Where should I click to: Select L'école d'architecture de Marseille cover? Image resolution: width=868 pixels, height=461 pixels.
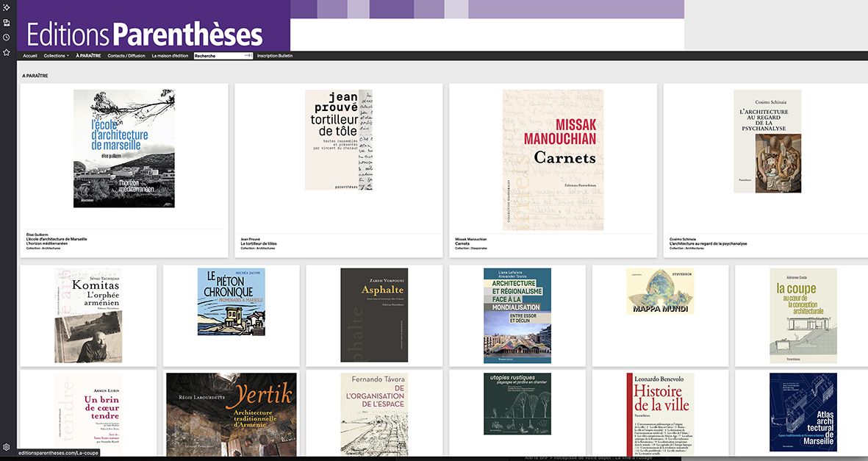pos(114,149)
